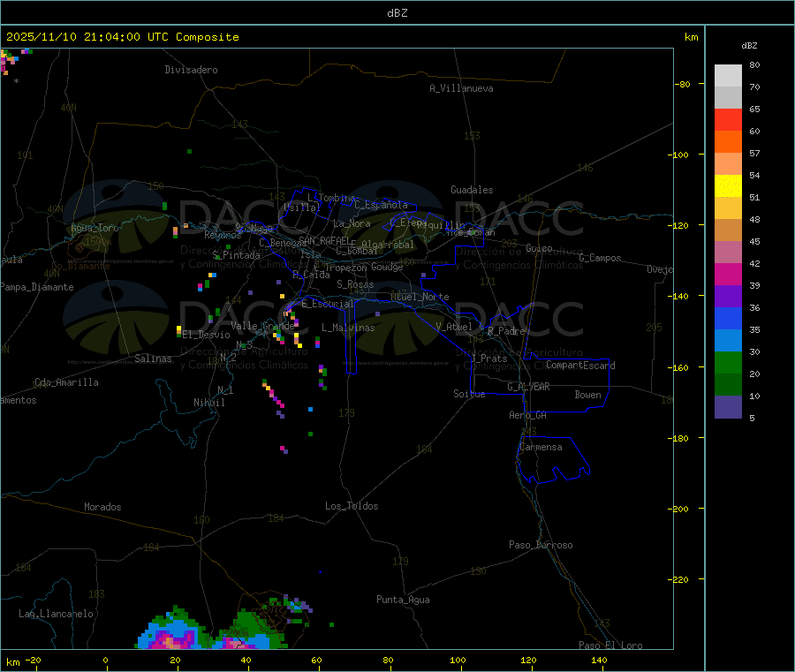Click the '-80' tick on the km axis
The width and height of the screenshot is (795, 672).
pos(682,84)
